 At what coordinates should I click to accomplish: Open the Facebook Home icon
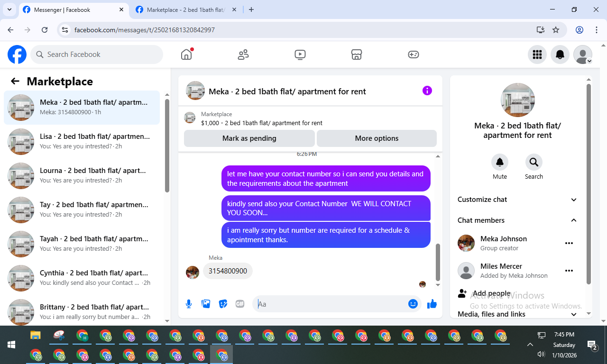coord(186,55)
